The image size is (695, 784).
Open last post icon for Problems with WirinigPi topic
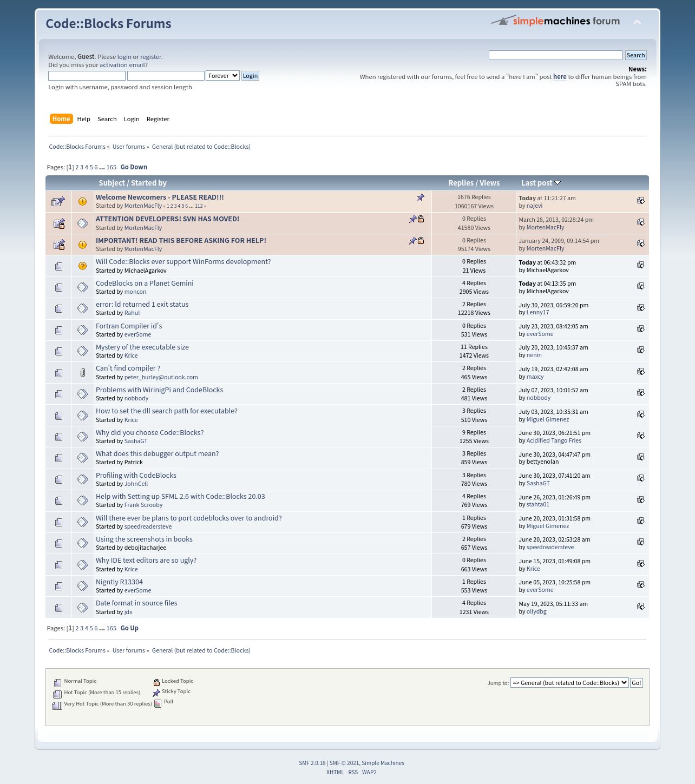click(x=640, y=393)
